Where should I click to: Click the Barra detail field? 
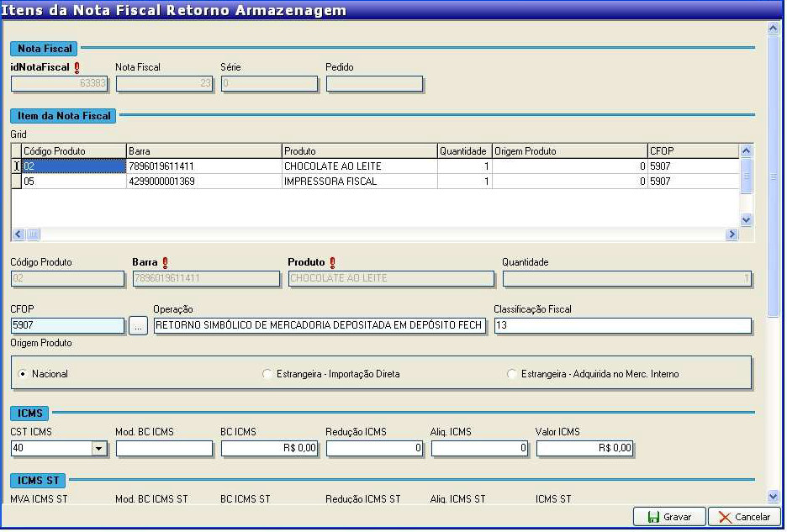206,279
